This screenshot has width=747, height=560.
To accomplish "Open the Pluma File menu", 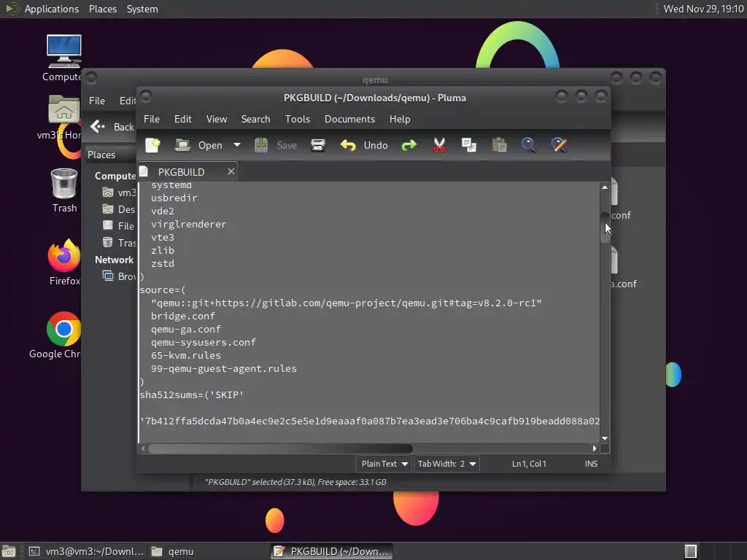I will coord(152,119).
